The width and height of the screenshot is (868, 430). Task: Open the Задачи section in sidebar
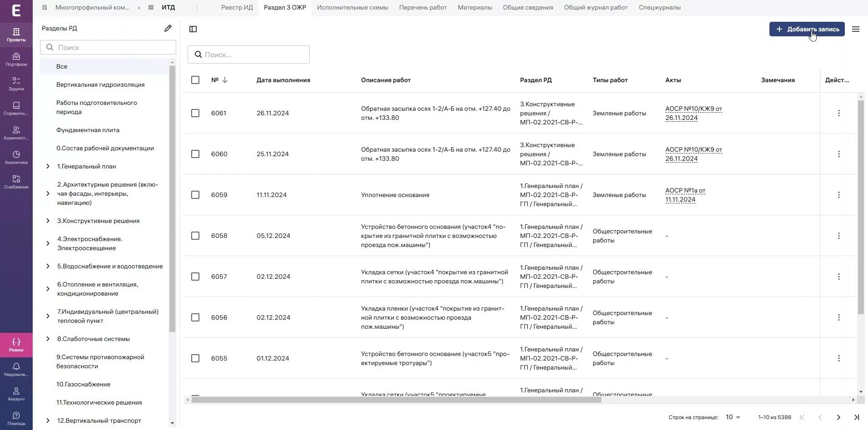coord(16,84)
